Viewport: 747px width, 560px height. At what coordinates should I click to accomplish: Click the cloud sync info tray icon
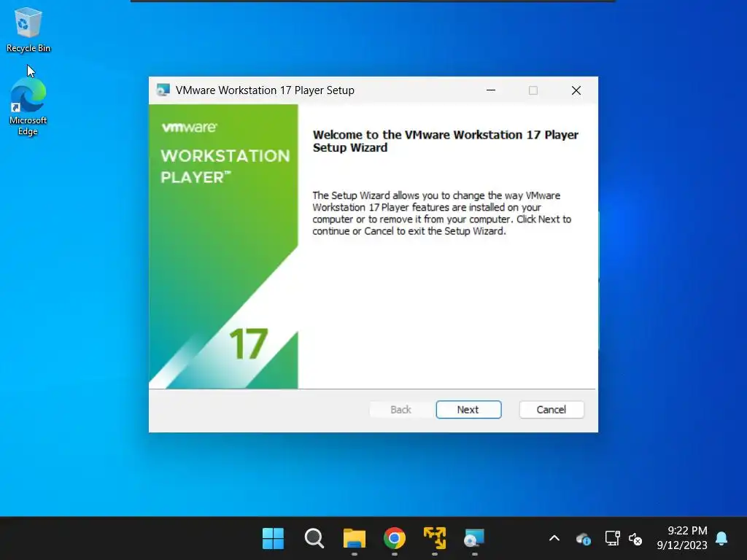584,539
